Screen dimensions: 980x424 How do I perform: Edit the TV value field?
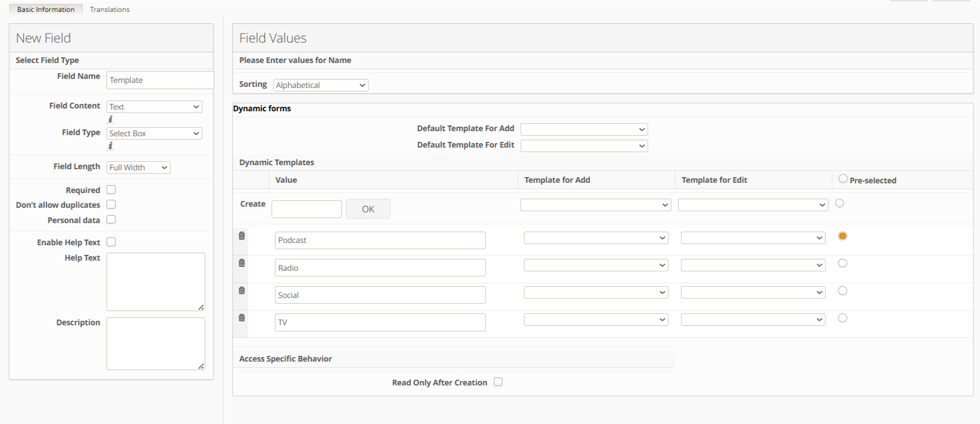click(x=381, y=322)
